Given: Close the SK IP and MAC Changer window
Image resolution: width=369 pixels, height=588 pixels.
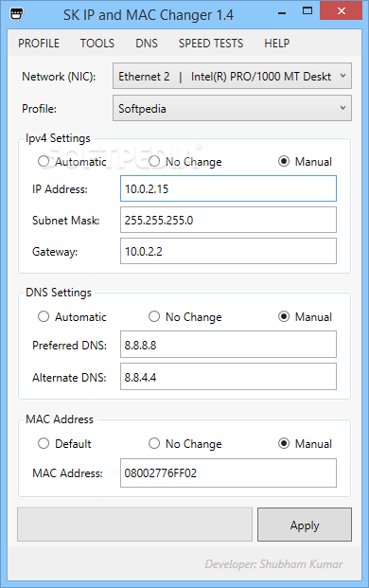Looking at the screenshot, I should pos(342,11).
